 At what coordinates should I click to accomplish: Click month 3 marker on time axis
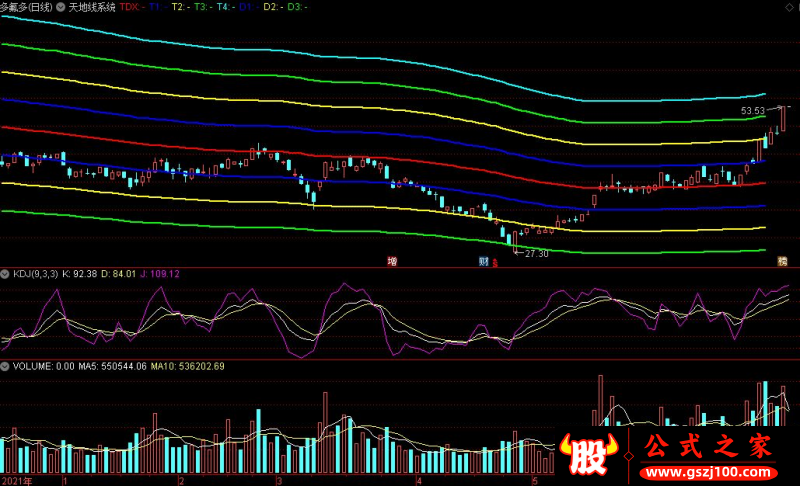pyautogui.click(x=279, y=481)
